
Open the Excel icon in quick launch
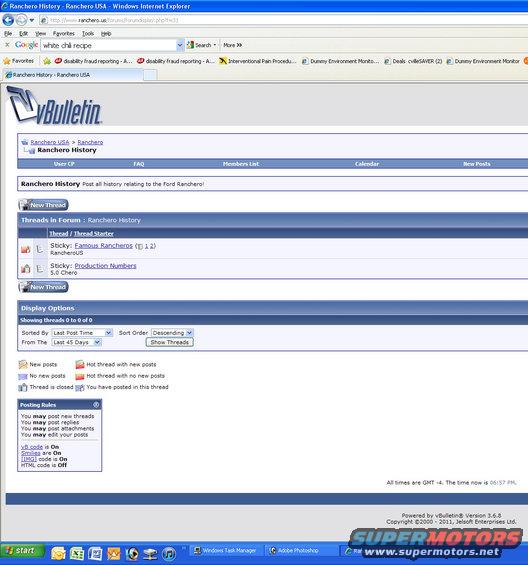tap(77, 553)
